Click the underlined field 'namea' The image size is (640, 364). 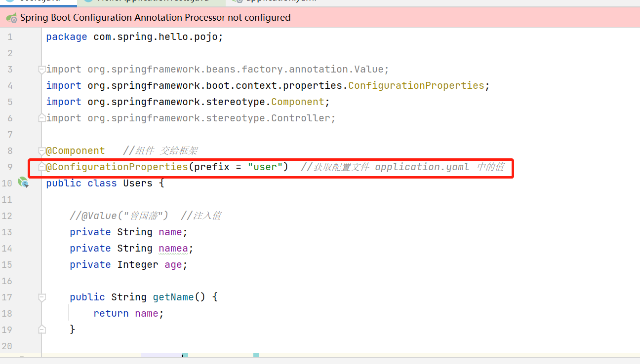coord(173,248)
